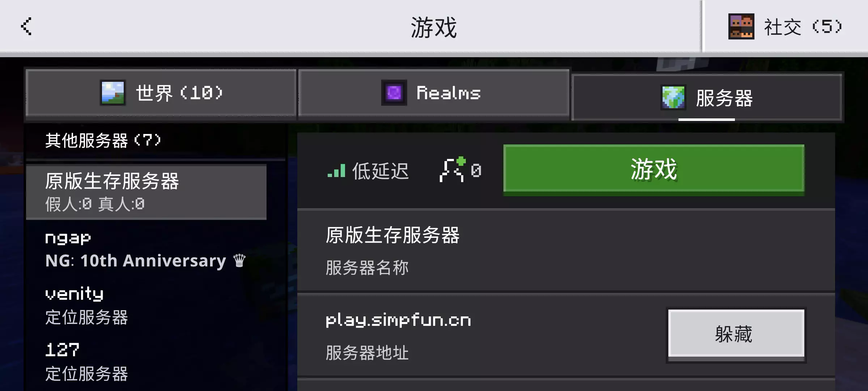
Task: Select the 127 server entry
Action: pos(146,362)
